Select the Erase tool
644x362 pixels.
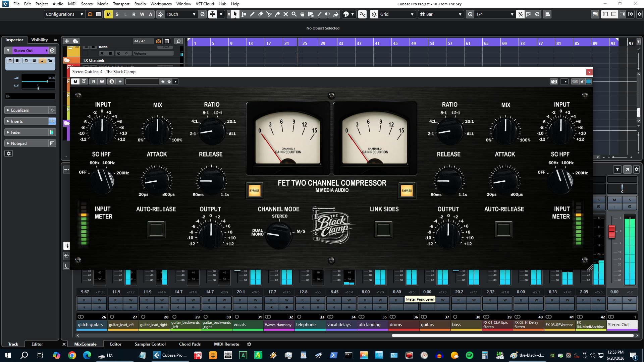pos(260,14)
